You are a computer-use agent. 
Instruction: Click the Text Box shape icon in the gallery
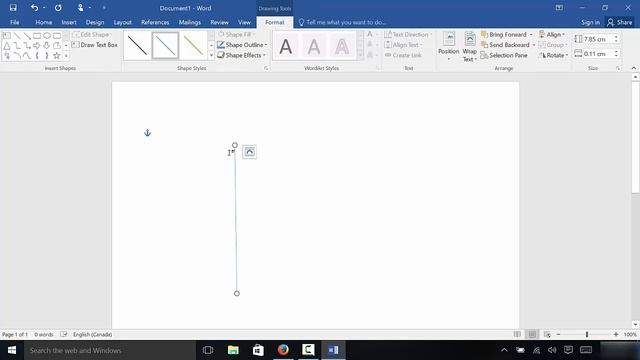click(x=7, y=36)
